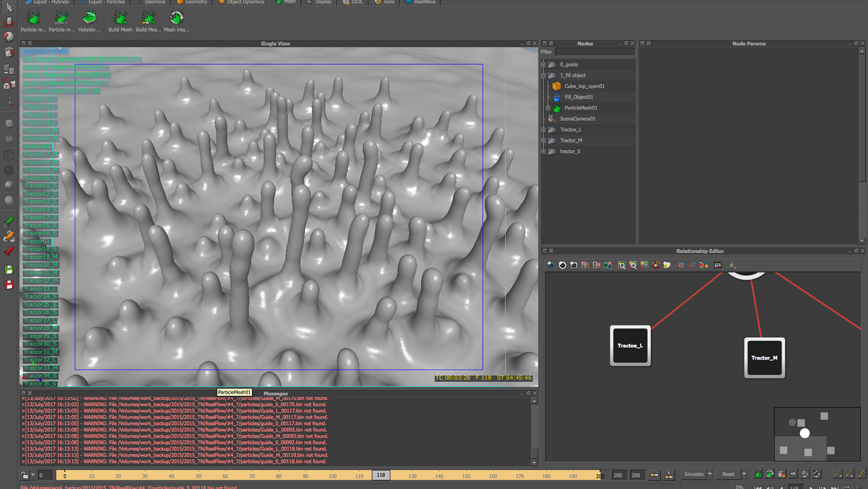This screenshot has width=868, height=489.
Task: Click the Hybrido mesh shelf icon
Action: pos(89,18)
